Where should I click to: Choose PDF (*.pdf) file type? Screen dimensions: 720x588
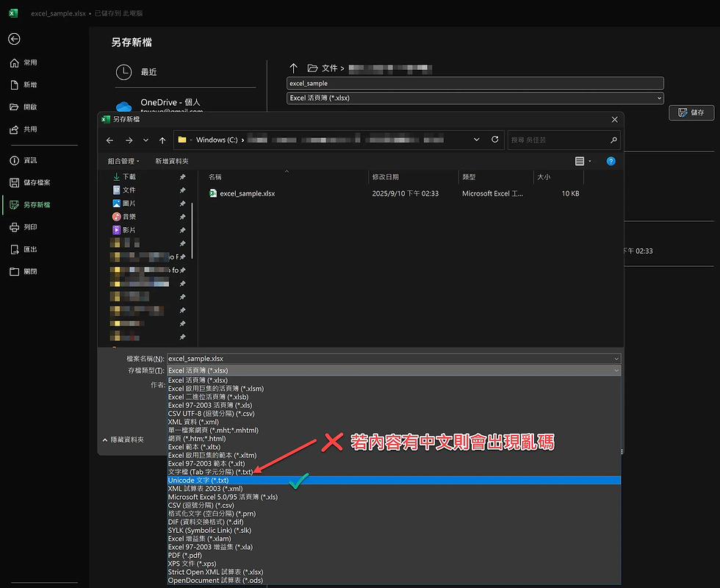pos(184,556)
